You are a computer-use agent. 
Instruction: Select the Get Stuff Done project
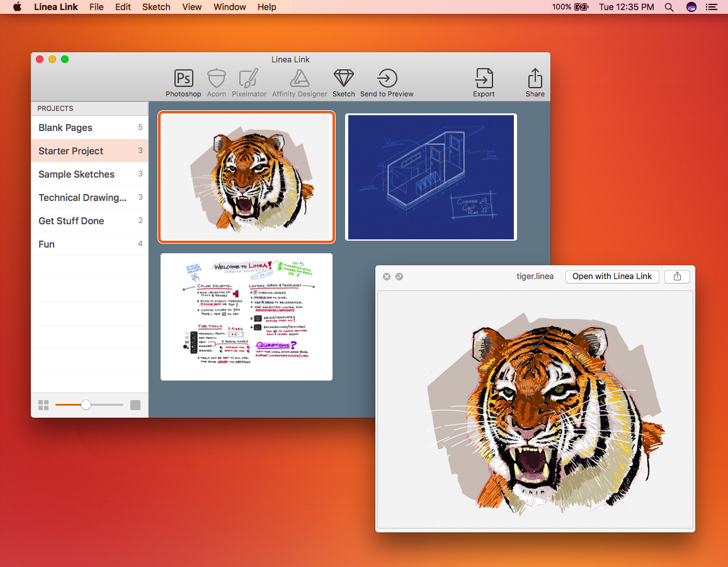(x=71, y=221)
